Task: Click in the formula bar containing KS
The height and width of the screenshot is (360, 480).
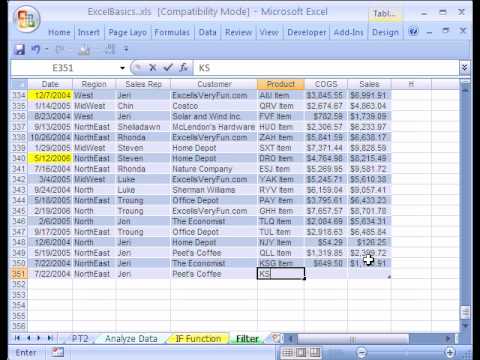Action: [327, 68]
